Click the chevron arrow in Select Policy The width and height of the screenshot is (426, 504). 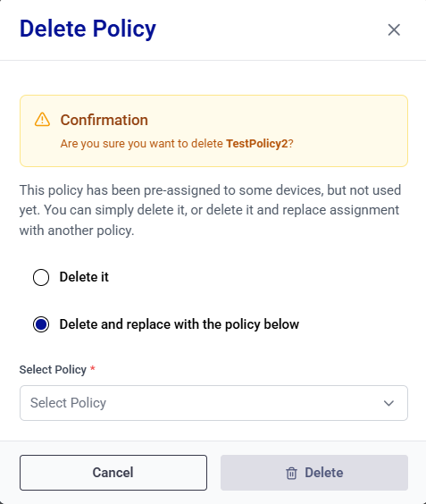[x=388, y=403]
